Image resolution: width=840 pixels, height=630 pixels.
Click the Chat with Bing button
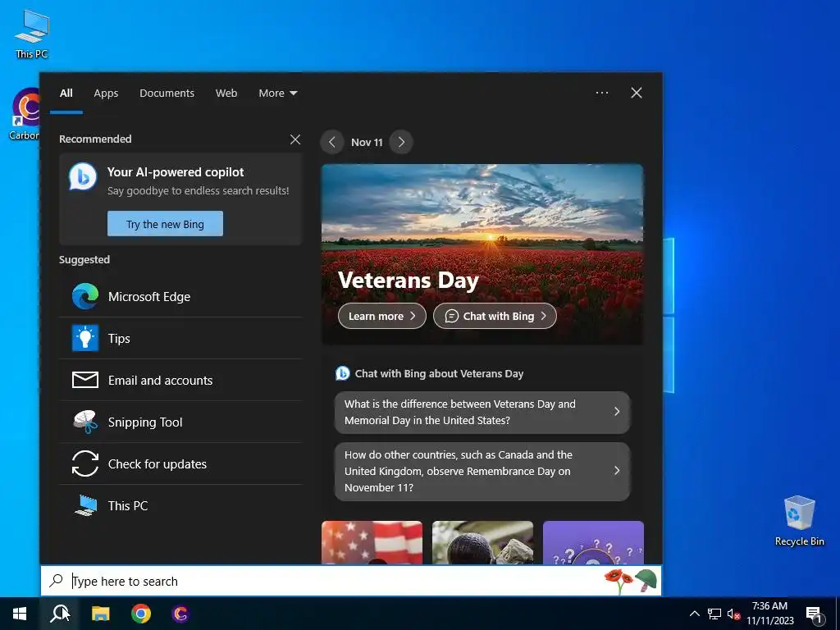pos(495,316)
